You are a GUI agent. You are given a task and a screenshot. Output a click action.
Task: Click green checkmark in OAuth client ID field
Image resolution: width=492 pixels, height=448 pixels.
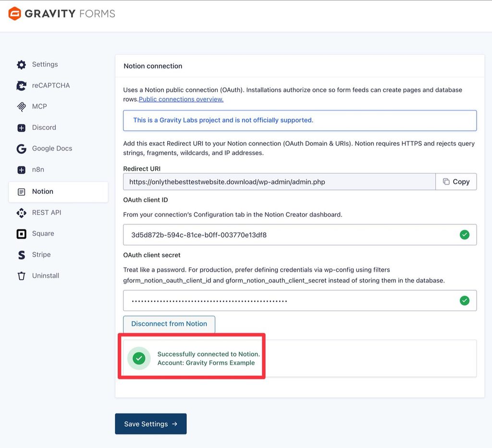pos(465,235)
